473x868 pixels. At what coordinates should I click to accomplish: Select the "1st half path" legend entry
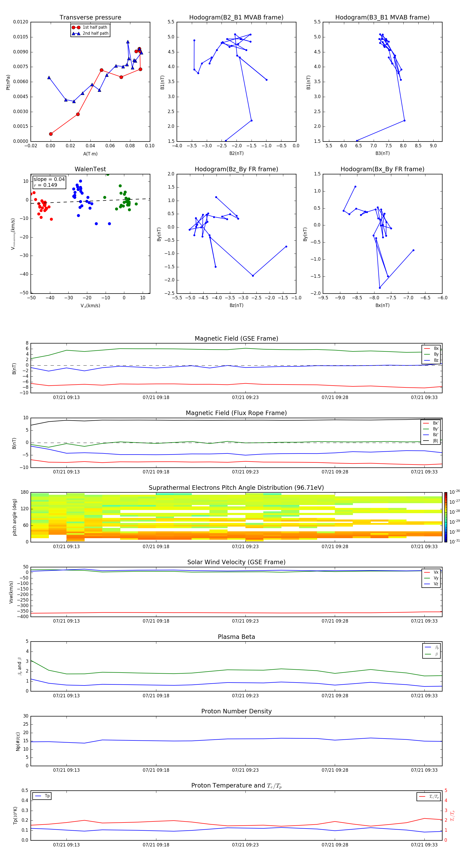(90, 27)
